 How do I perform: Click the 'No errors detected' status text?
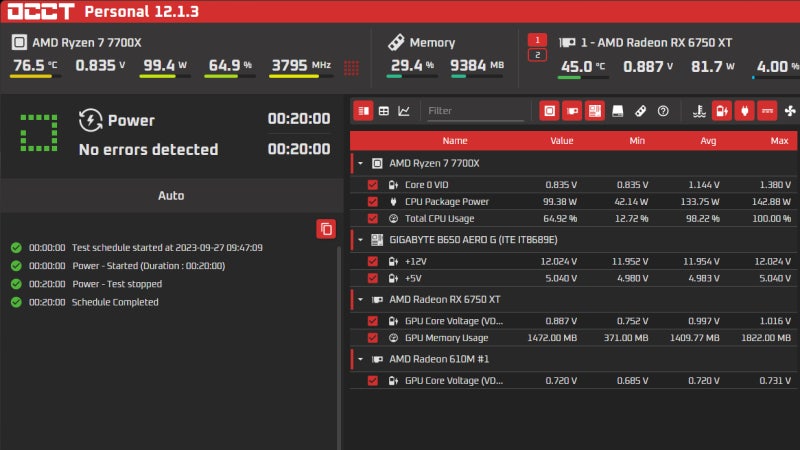click(x=148, y=149)
